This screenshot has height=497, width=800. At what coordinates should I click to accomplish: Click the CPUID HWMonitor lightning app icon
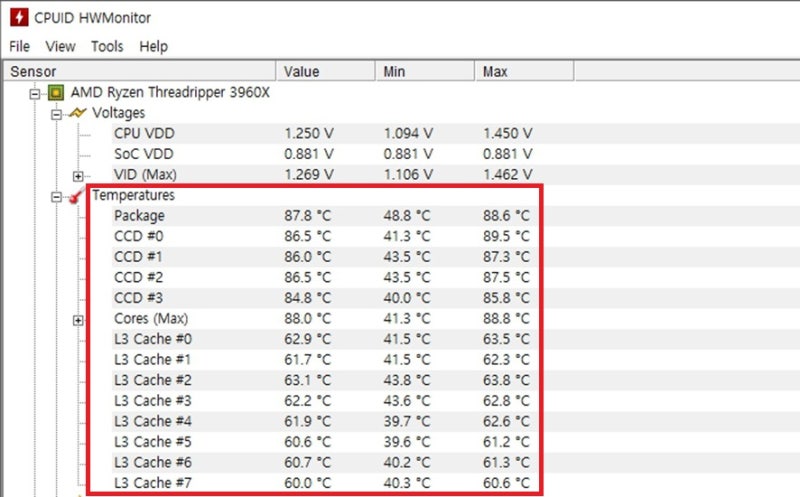[x=19, y=17]
